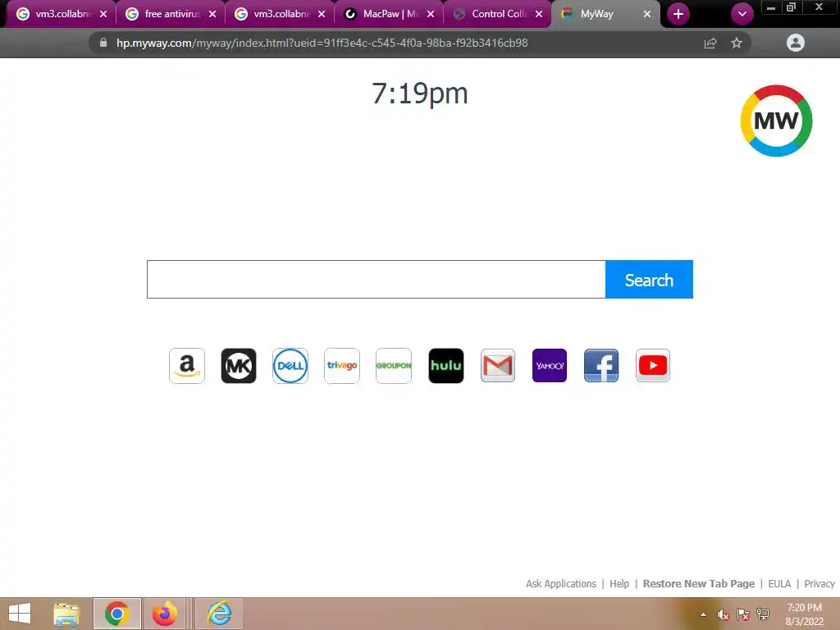840x630 pixels.
Task: Open the Action Center flag icon
Action: click(743, 615)
